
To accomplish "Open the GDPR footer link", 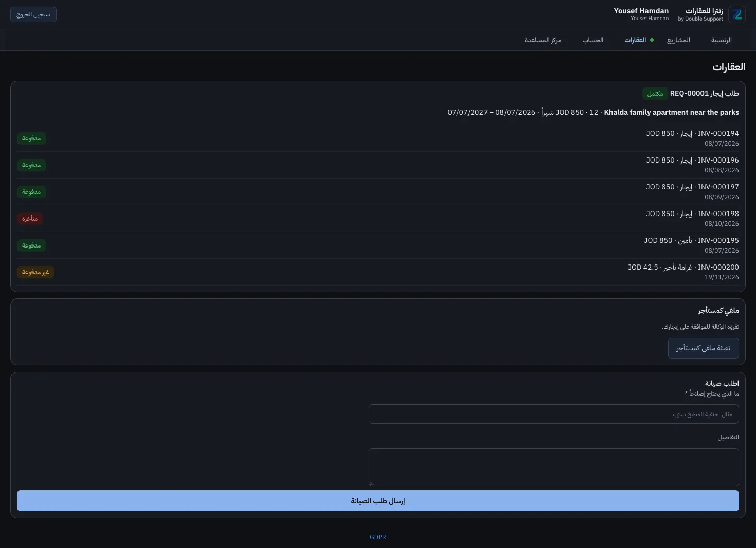I will point(378,537).
